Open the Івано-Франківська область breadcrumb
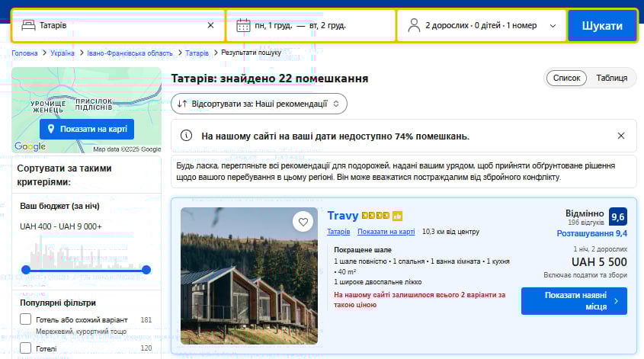 pyautogui.click(x=130, y=53)
